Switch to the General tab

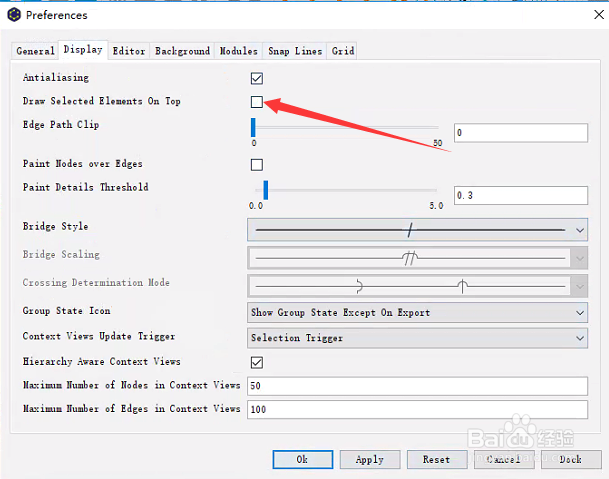[35, 51]
